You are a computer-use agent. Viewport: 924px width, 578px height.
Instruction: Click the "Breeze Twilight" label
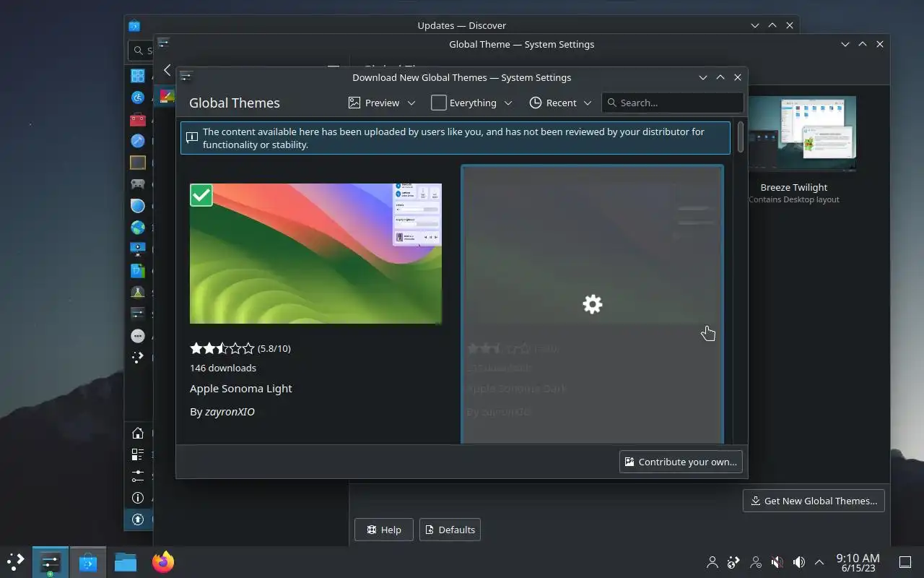794,187
